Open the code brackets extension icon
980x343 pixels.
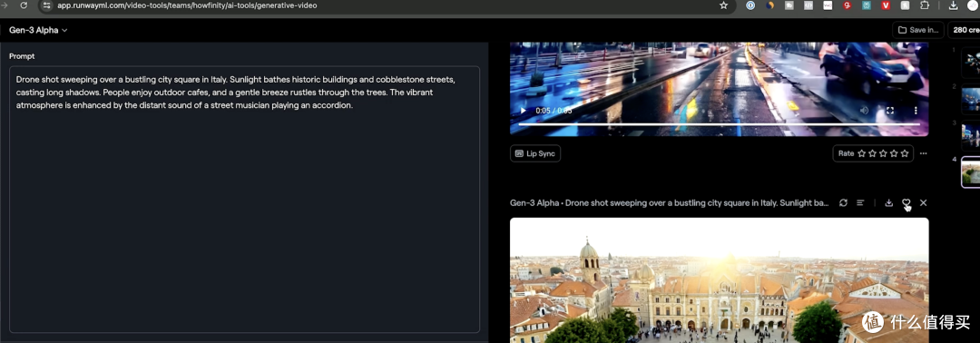(808, 5)
